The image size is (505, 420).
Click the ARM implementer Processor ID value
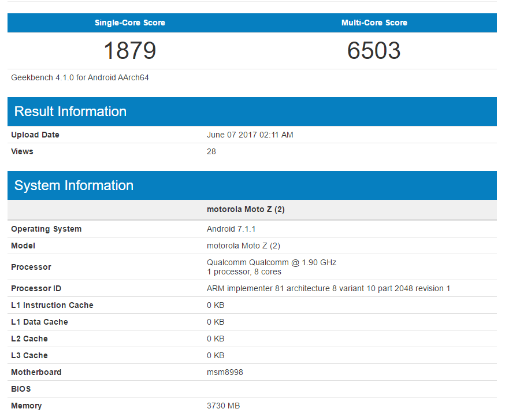point(328,288)
